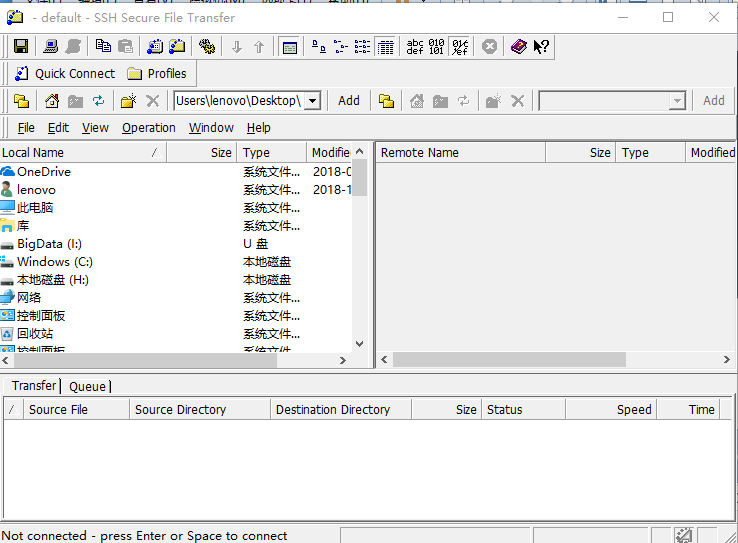Select 网络 network entry
738x543 pixels.
click(x=21, y=298)
